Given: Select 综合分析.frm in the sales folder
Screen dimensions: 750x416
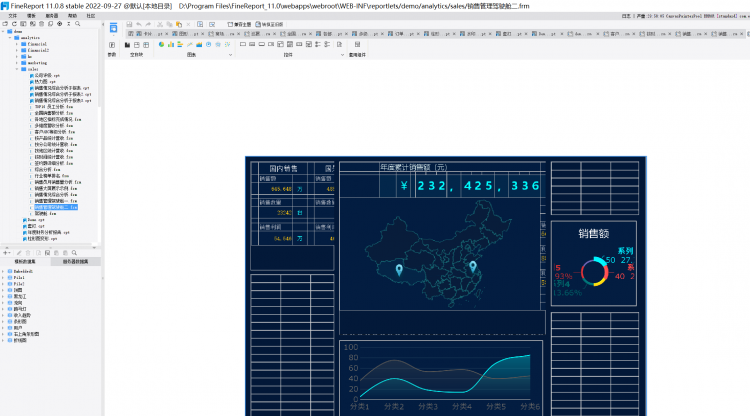Looking at the screenshot, I should (x=47, y=169).
